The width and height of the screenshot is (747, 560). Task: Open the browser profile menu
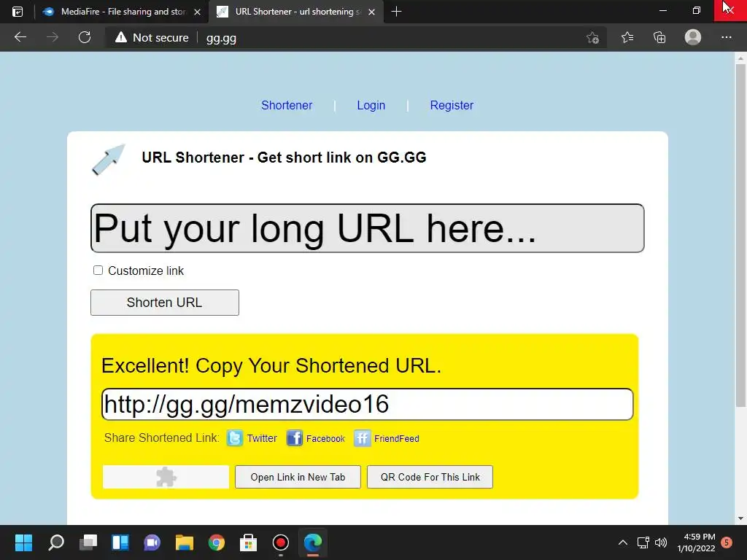coord(693,37)
